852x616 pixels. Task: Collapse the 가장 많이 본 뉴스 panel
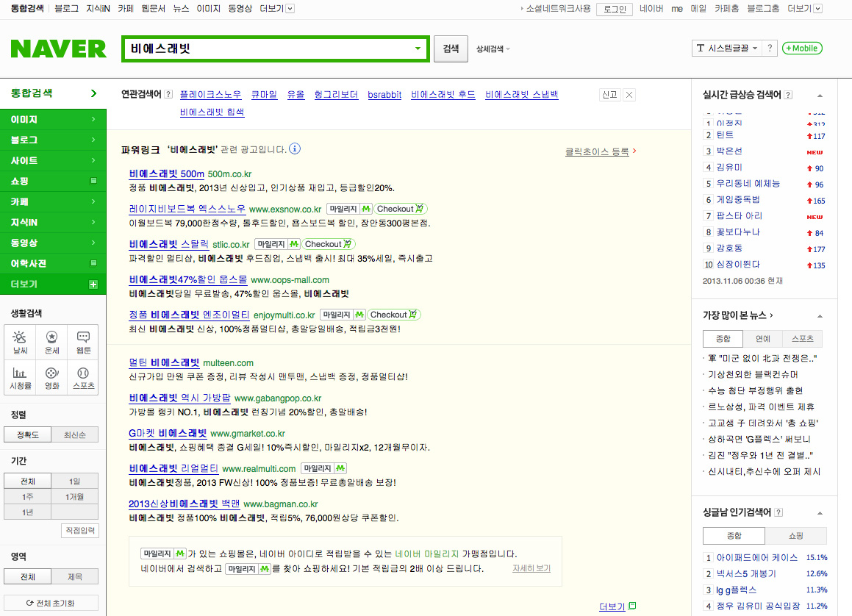pyautogui.click(x=820, y=316)
